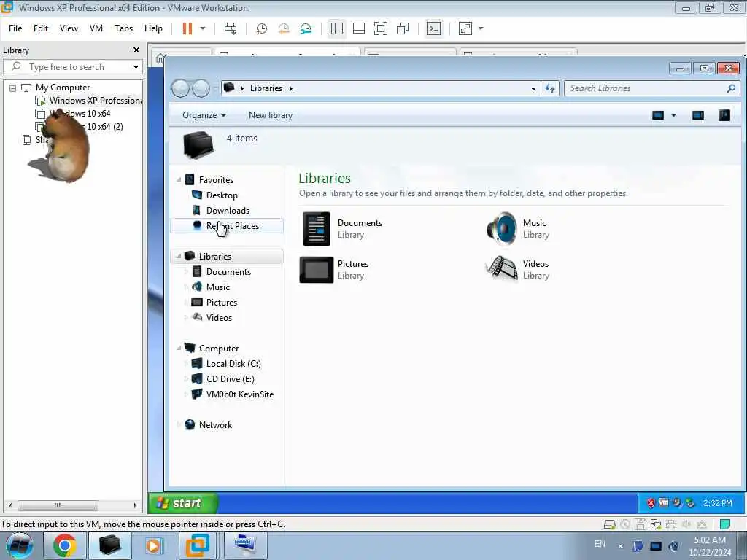Select CD Drive (E:) in navigation pane
The height and width of the screenshot is (560, 747).
click(230, 379)
